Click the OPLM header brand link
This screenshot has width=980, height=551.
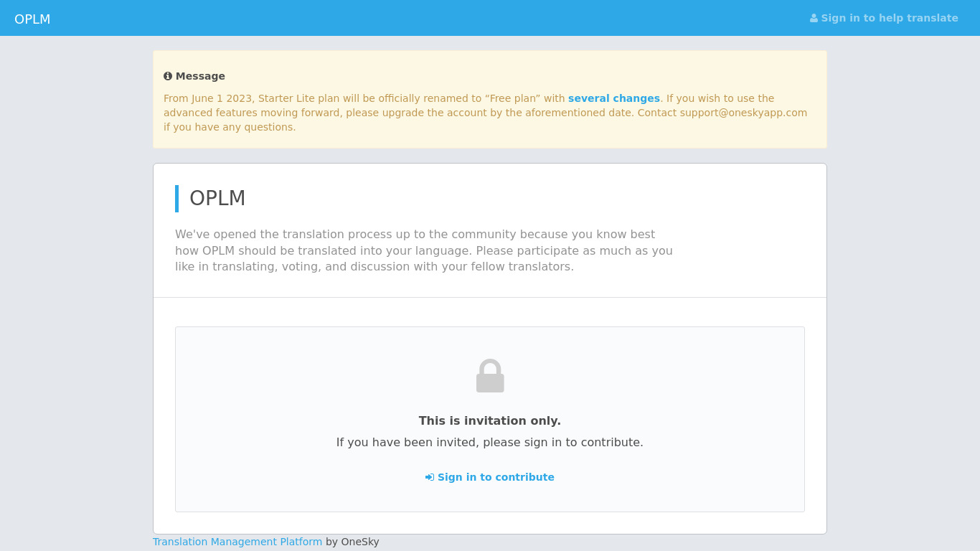pos(32,19)
